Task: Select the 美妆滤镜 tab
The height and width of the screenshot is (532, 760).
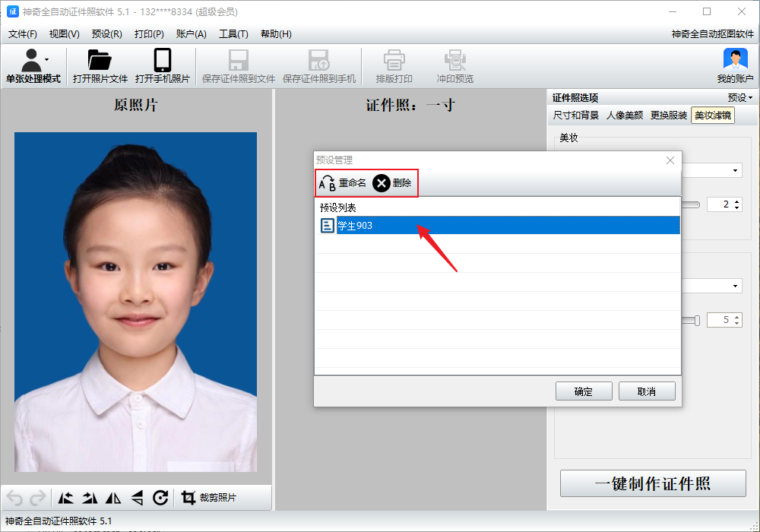Action: (x=713, y=116)
